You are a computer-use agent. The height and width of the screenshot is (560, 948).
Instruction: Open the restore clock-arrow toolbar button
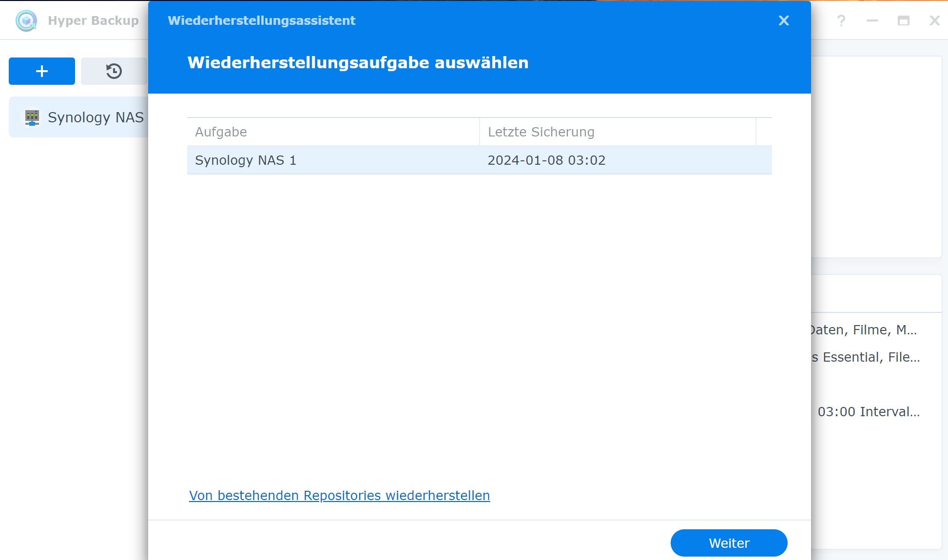[x=114, y=71]
